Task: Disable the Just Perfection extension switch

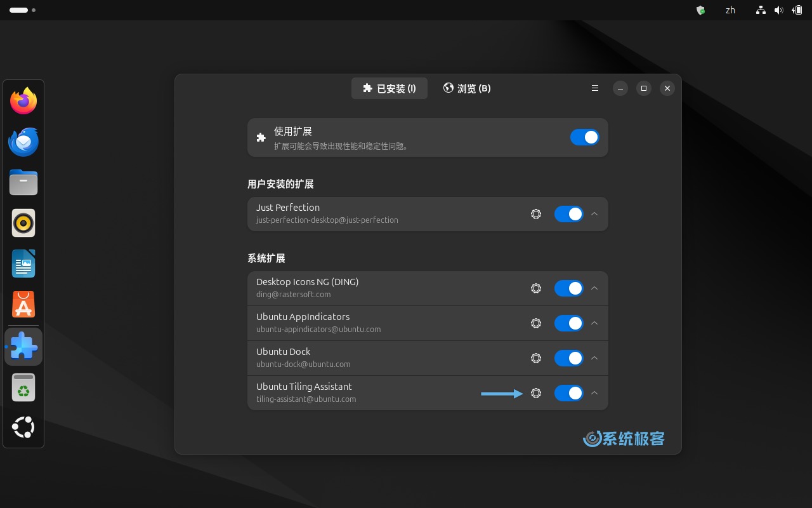Action: pyautogui.click(x=569, y=214)
